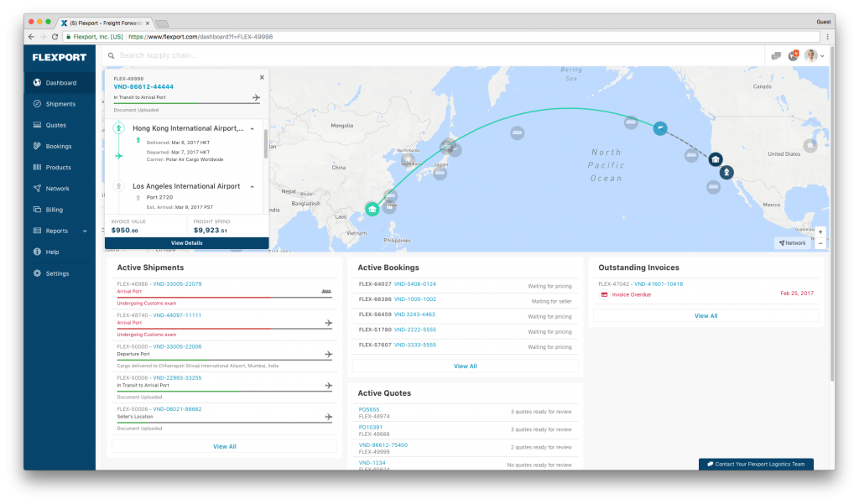Open VND-86612-75400 quote link

click(x=383, y=445)
